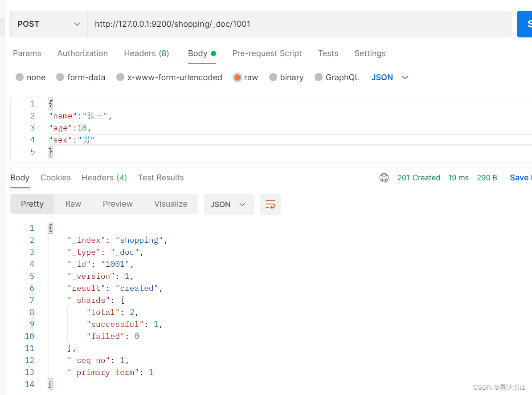Open the response JSON format dropdown
This screenshot has height=395, width=532.
(229, 204)
